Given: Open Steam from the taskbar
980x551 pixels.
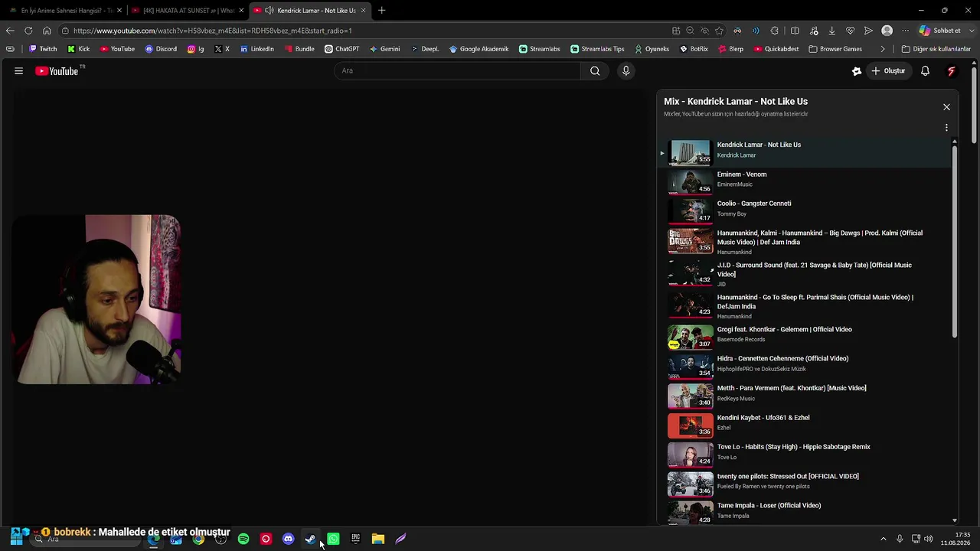Looking at the screenshot, I should [x=310, y=539].
